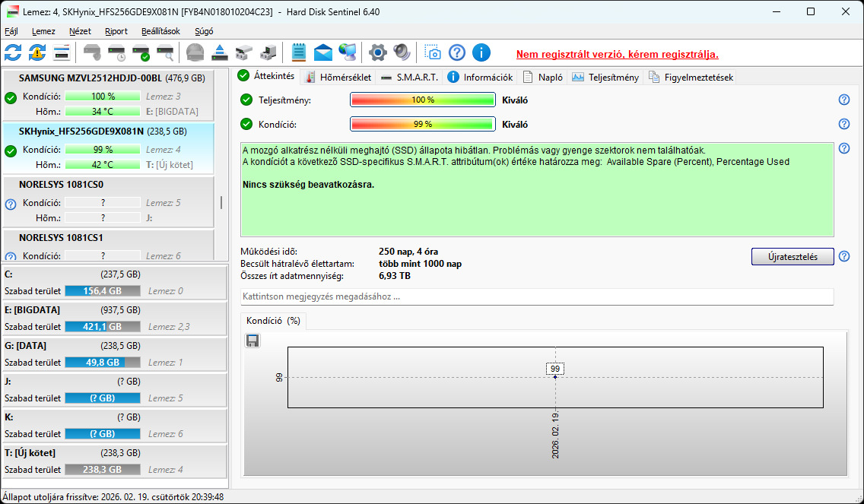Click the question mark toolbar icon
The width and height of the screenshot is (864, 504).
457,53
